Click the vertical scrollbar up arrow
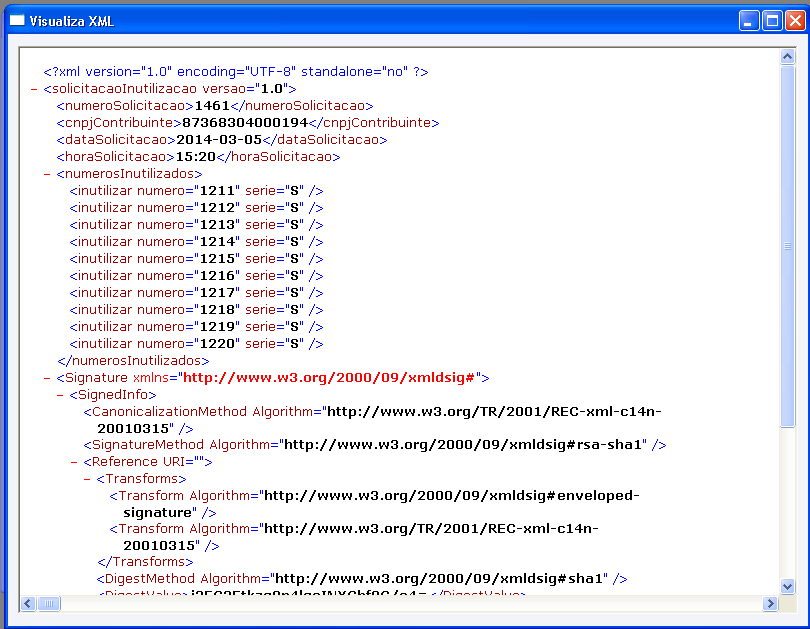The height and width of the screenshot is (629, 810). (x=787, y=56)
